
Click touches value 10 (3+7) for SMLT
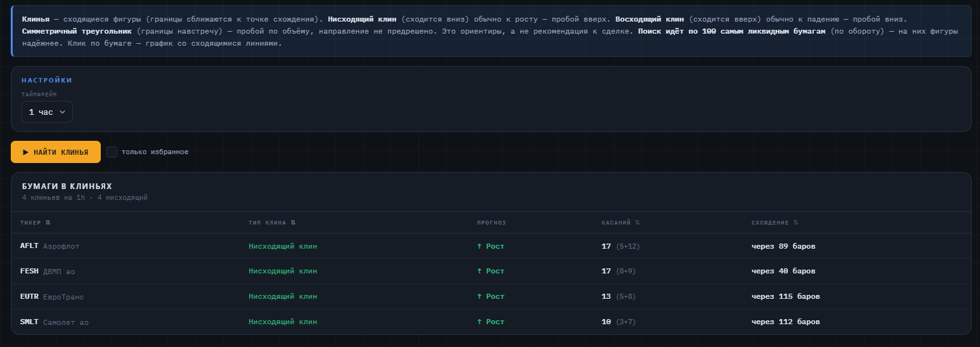point(619,322)
